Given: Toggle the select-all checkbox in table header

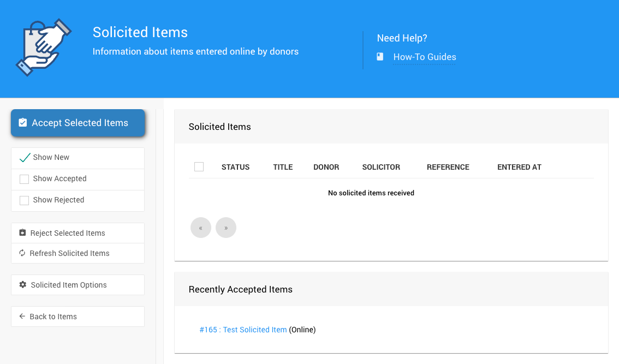Looking at the screenshot, I should click(x=199, y=167).
